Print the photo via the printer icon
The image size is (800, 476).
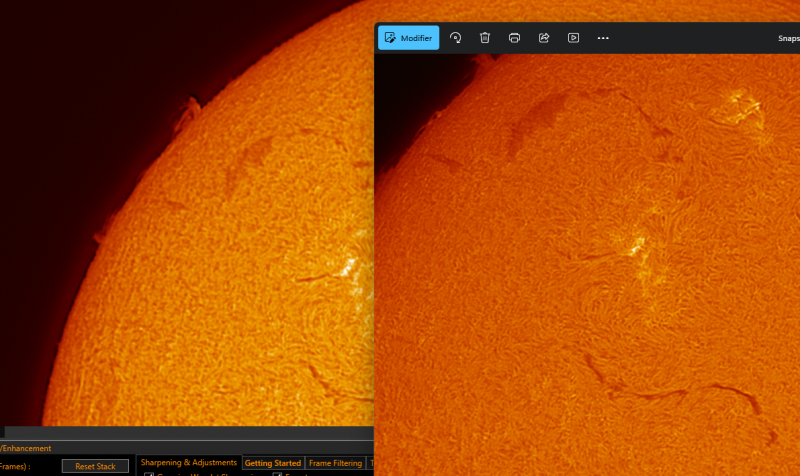(514, 38)
